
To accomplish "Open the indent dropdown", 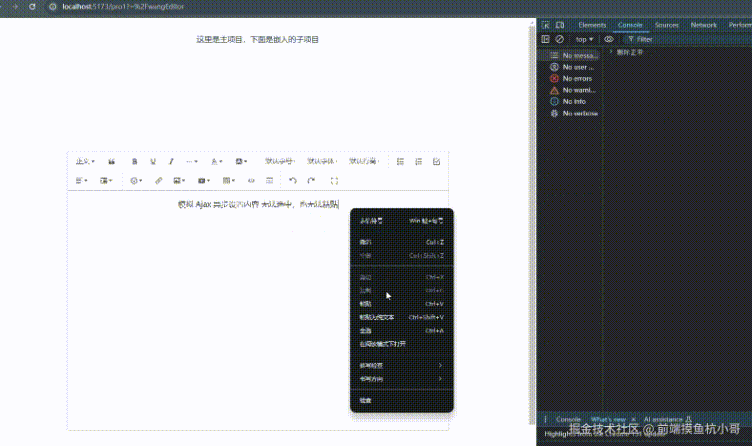I will 106,181.
